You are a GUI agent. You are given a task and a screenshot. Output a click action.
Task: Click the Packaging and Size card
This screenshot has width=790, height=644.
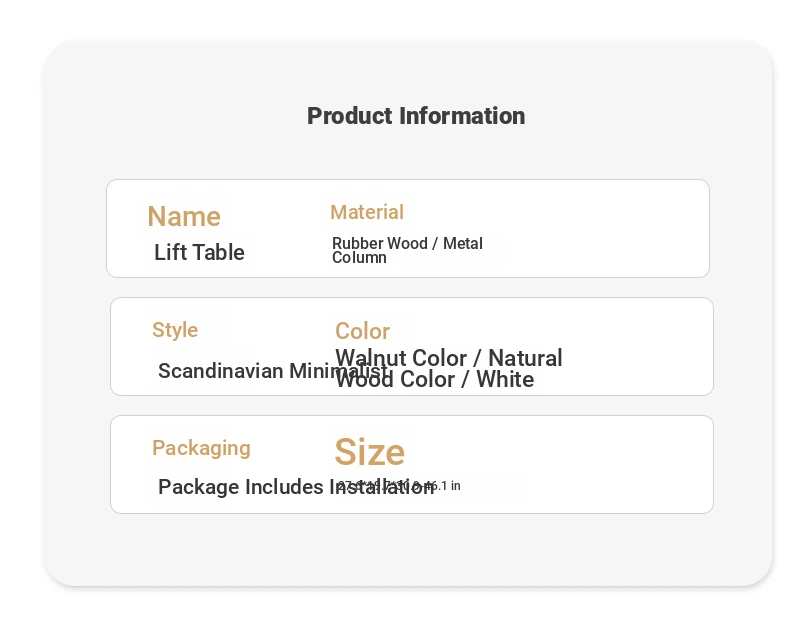[412, 465]
